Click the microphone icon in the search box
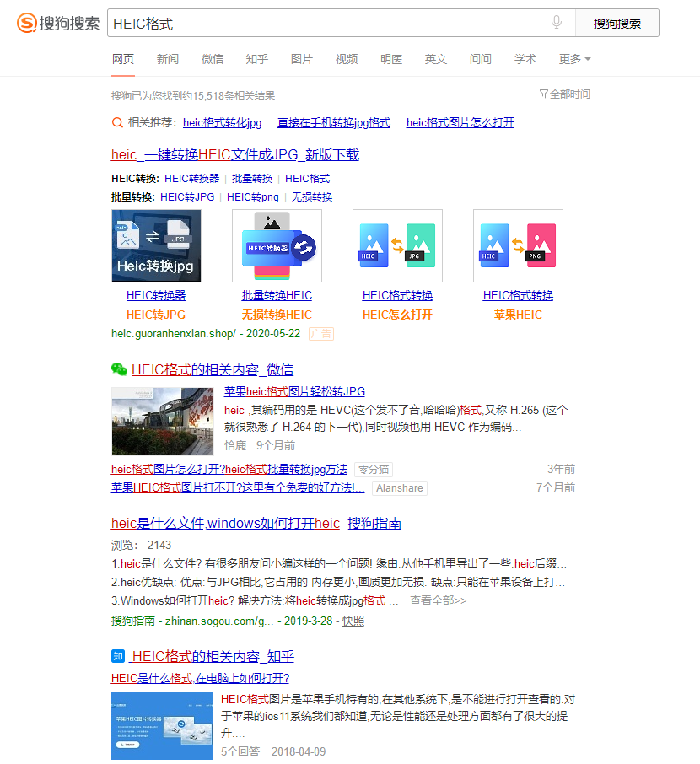700x764 pixels. (557, 23)
